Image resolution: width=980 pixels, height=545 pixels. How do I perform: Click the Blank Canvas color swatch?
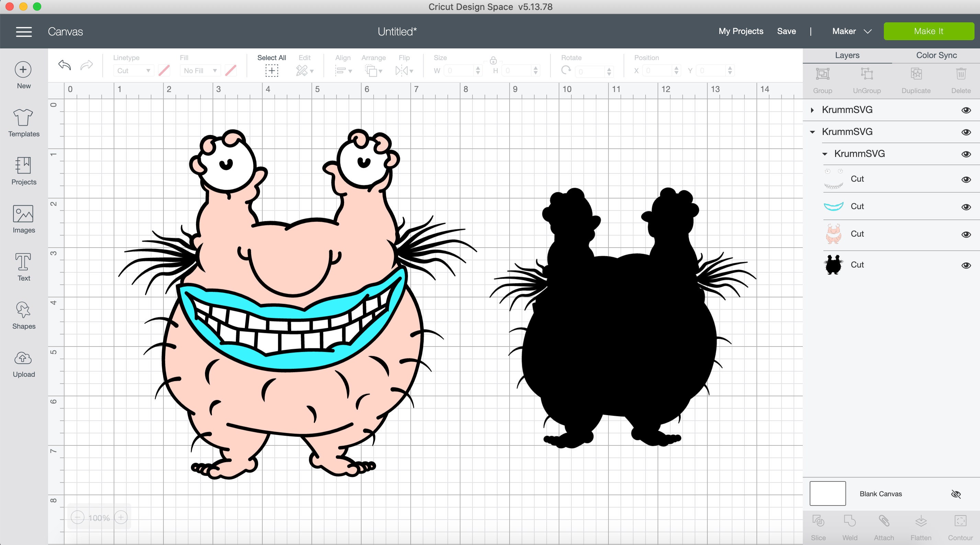pyautogui.click(x=827, y=493)
